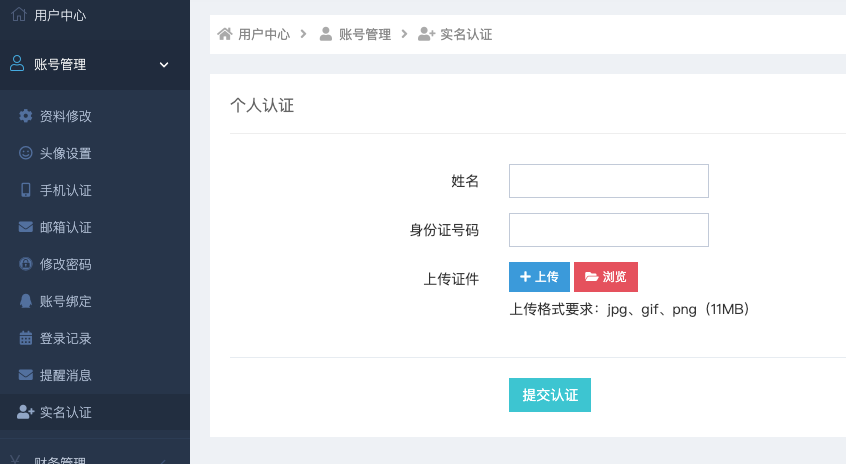Viewport: 846px width, 464px height.
Task: Focus the 姓名 input field
Action: pyautogui.click(x=609, y=181)
